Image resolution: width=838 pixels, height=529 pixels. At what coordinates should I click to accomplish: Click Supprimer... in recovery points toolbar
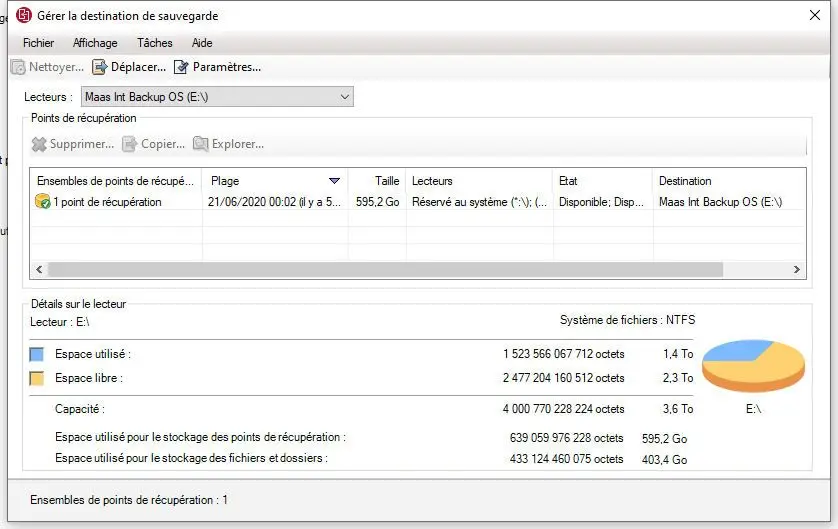point(82,144)
